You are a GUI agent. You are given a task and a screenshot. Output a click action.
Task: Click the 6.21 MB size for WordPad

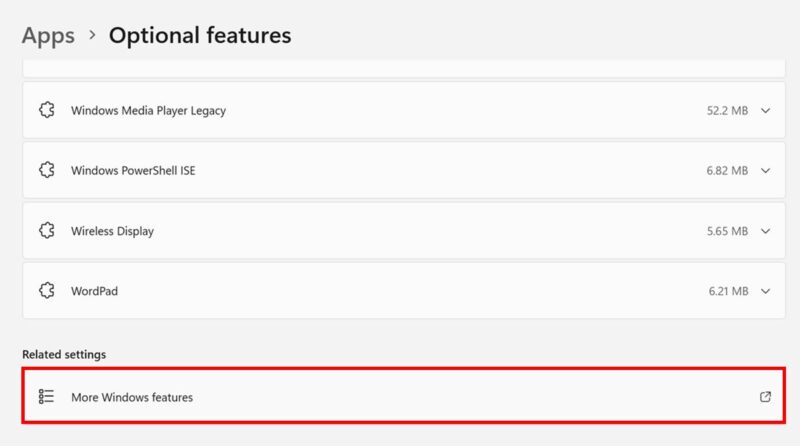[726, 291]
